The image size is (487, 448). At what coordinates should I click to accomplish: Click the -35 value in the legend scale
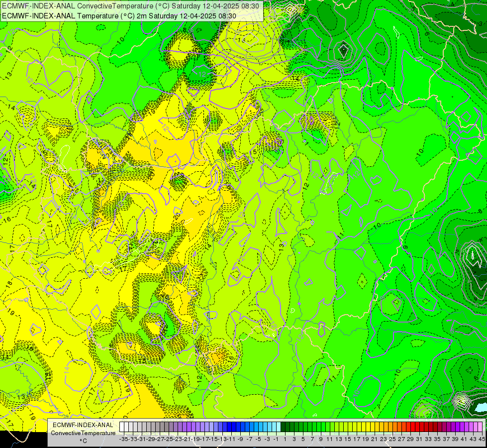(124, 439)
